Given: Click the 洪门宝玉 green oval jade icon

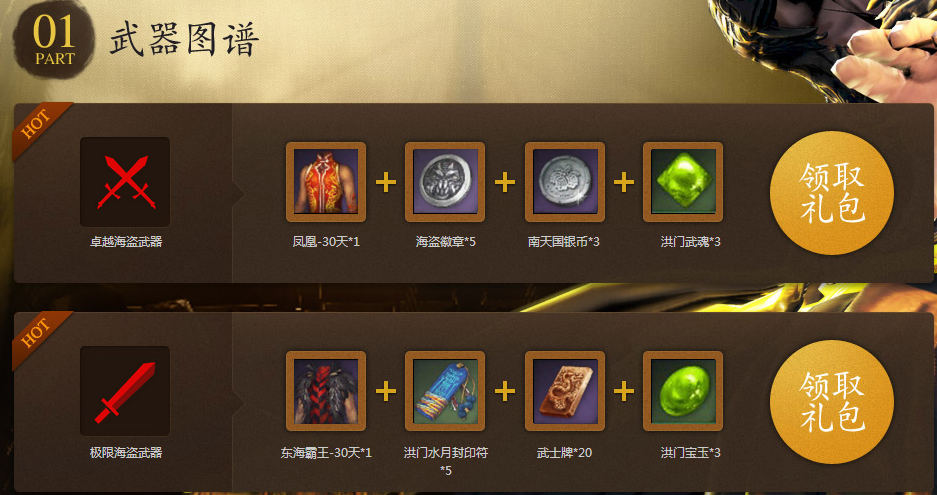Looking at the screenshot, I should pos(683,391).
